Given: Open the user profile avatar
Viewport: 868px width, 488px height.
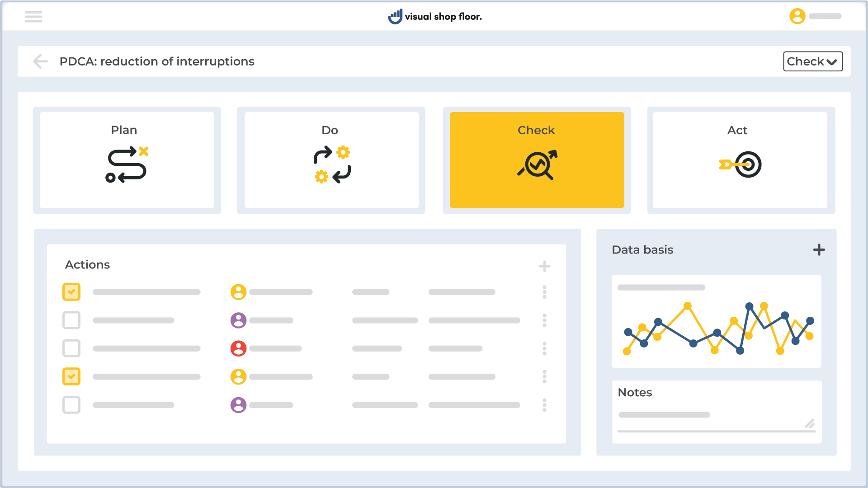Looking at the screenshot, I should pyautogui.click(x=797, y=16).
